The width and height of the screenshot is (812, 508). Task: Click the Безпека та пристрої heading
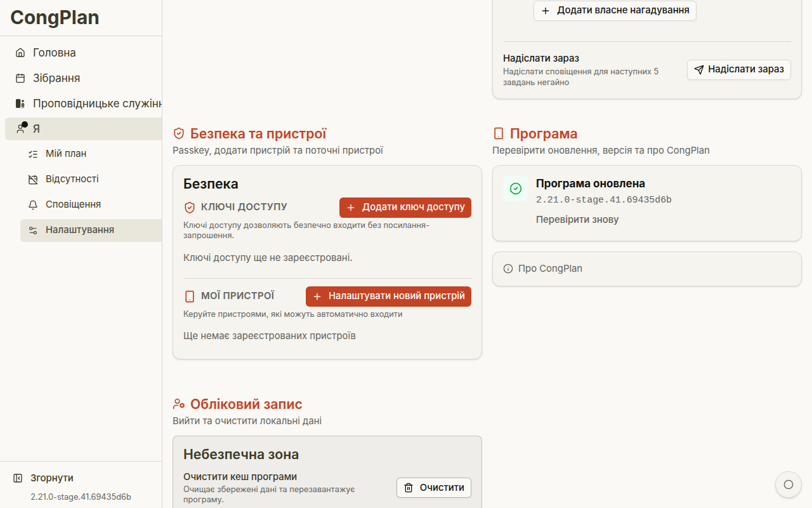pos(258,134)
